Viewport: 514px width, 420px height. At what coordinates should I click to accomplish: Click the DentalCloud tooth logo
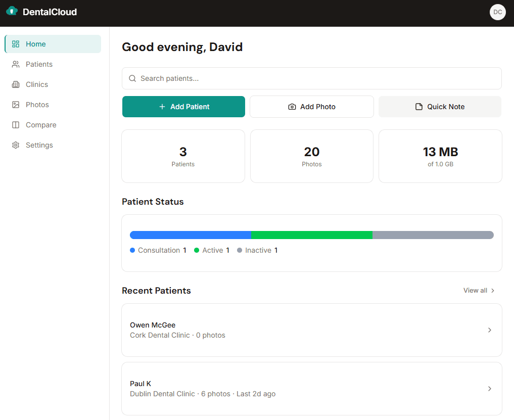[x=11, y=10]
